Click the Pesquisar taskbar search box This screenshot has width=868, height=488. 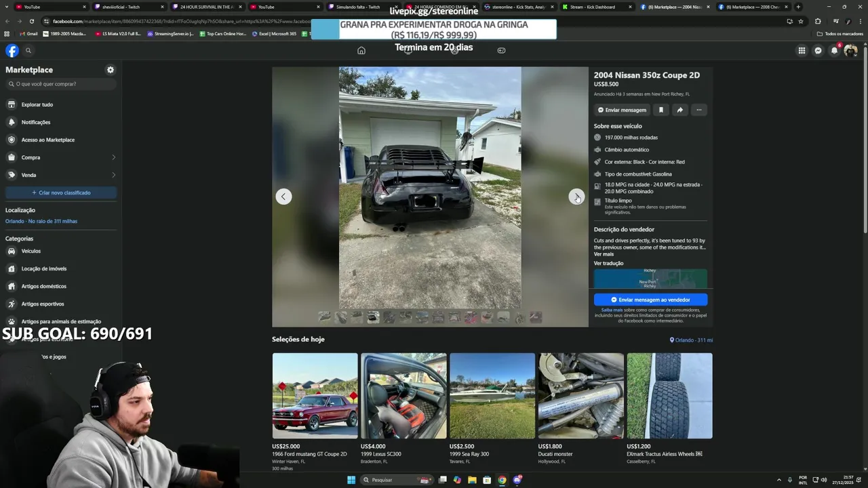(x=397, y=480)
